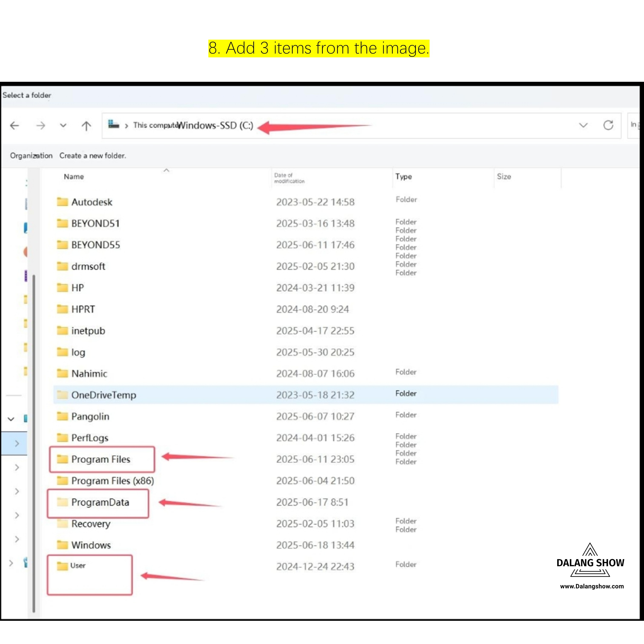Click the Program Files (x86) folder name
Viewport: 644px width, 644px height.
pos(113,481)
